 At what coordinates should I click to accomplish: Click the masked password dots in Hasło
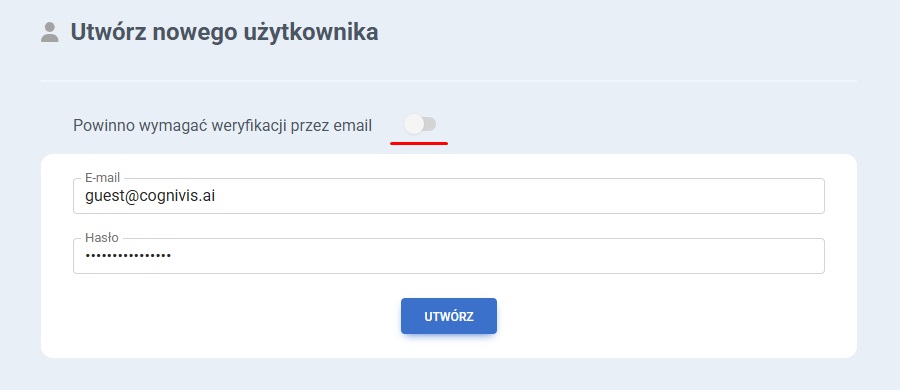[128, 256]
